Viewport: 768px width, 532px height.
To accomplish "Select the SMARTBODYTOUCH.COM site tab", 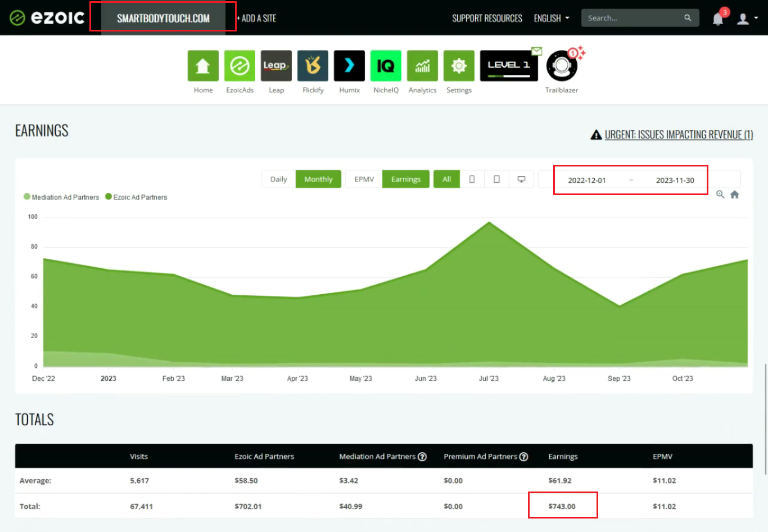I will [163, 18].
